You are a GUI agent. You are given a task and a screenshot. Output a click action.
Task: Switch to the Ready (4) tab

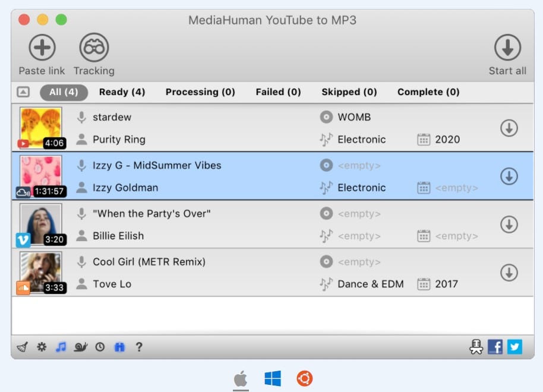(122, 92)
